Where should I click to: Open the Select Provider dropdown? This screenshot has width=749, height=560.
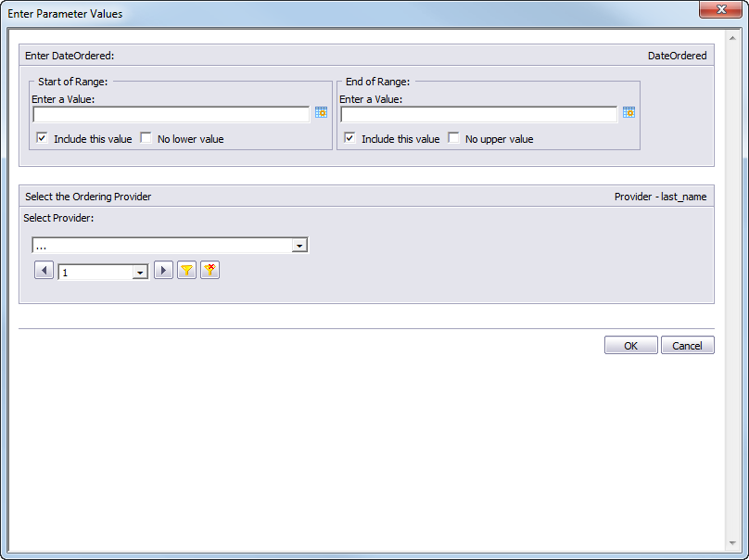click(299, 246)
